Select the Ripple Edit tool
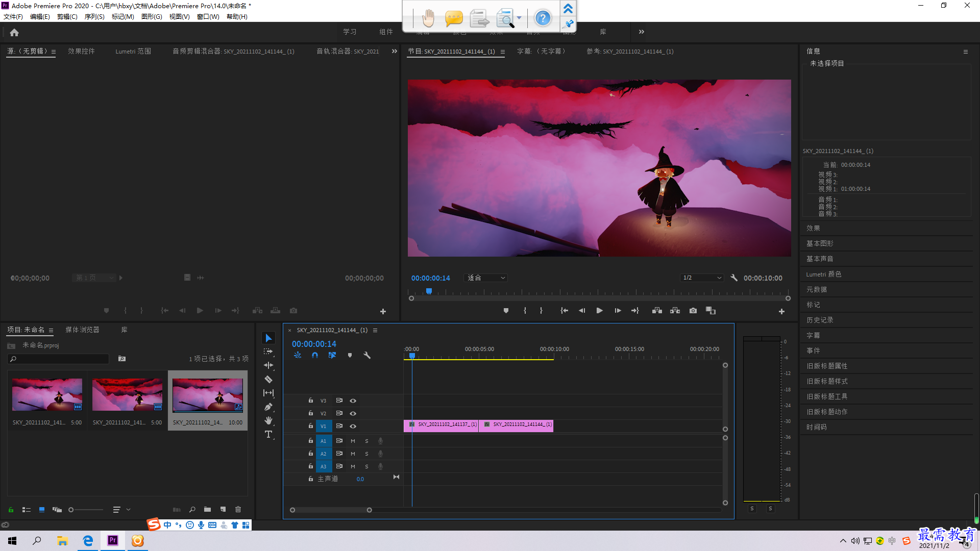The width and height of the screenshot is (980, 551). pyautogui.click(x=268, y=365)
